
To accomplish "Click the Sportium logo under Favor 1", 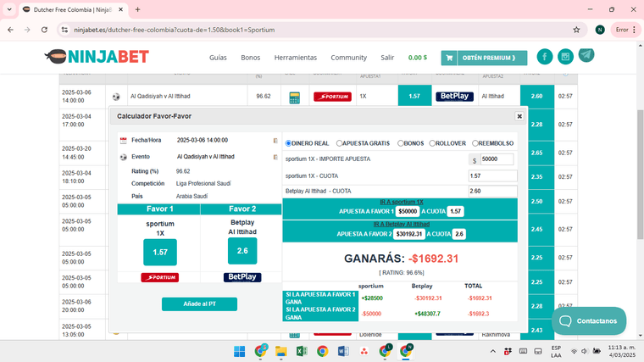I will [x=160, y=277].
